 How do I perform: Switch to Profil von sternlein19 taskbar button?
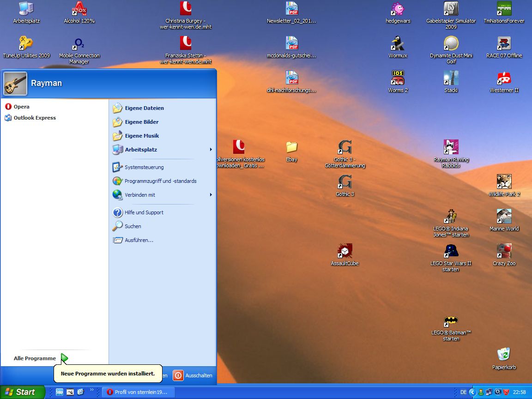[139, 392]
